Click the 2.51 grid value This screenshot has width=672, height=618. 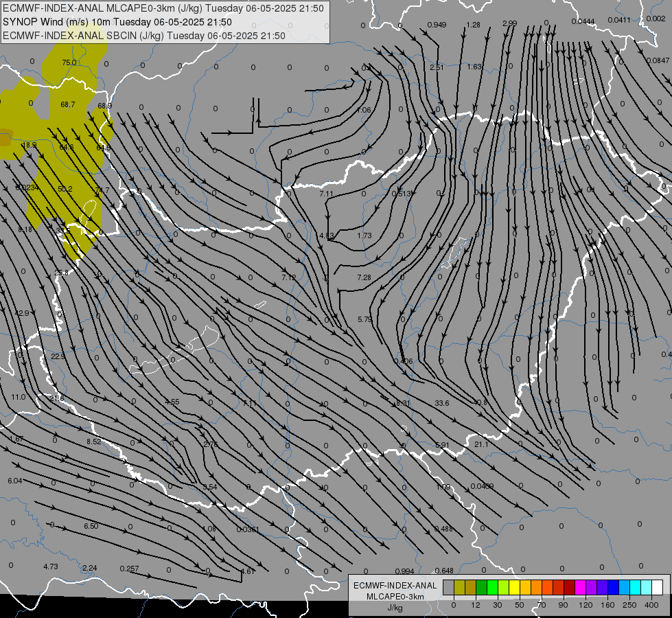(x=437, y=67)
